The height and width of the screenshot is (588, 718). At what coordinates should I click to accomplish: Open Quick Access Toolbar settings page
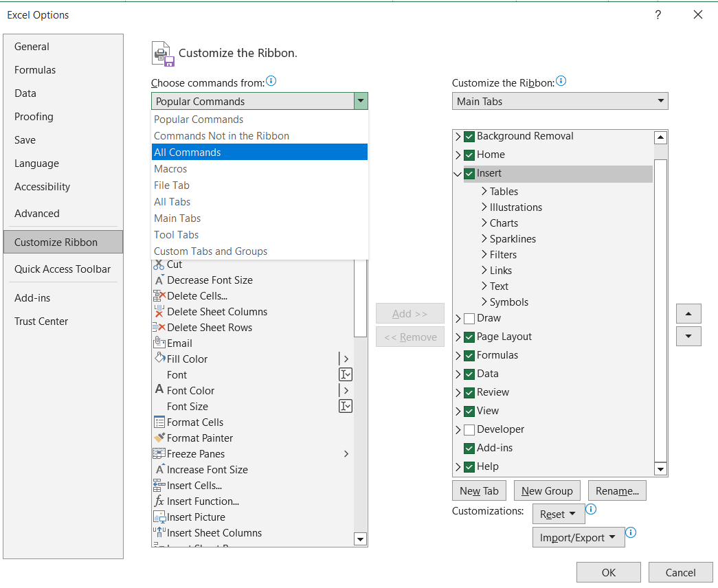click(63, 269)
